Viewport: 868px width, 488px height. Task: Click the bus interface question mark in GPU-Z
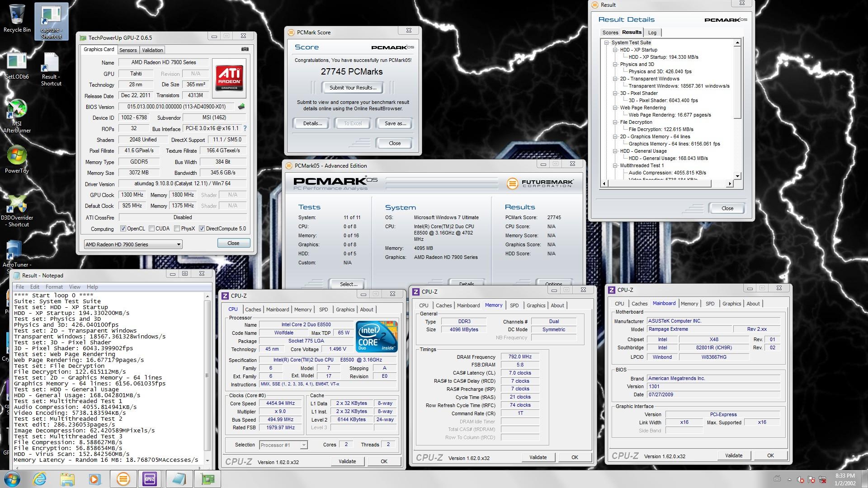click(x=245, y=129)
